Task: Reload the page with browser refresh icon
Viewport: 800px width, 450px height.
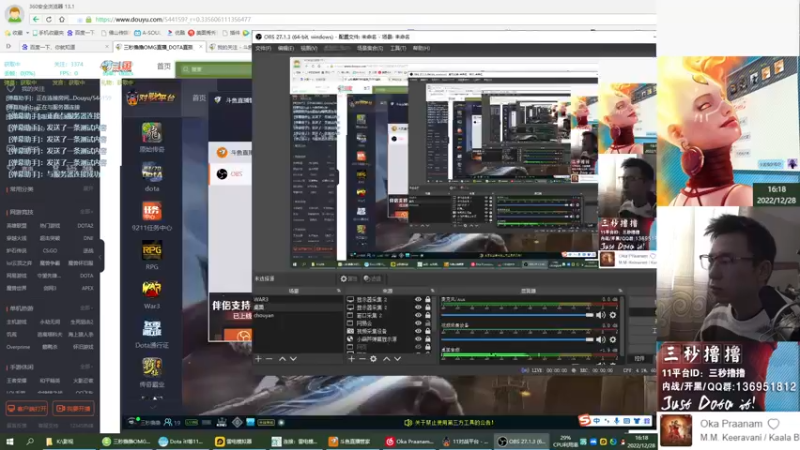Action: tap(48, 19)
